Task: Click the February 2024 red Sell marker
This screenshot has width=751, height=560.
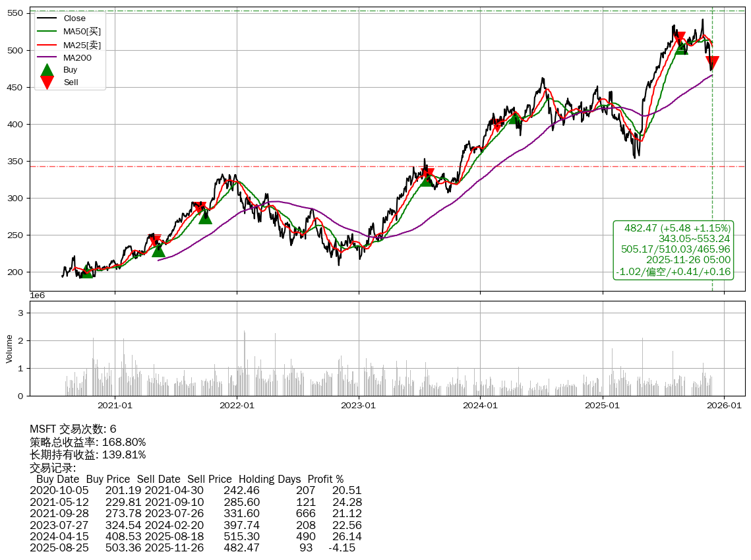Action: (x=498, y=125)
